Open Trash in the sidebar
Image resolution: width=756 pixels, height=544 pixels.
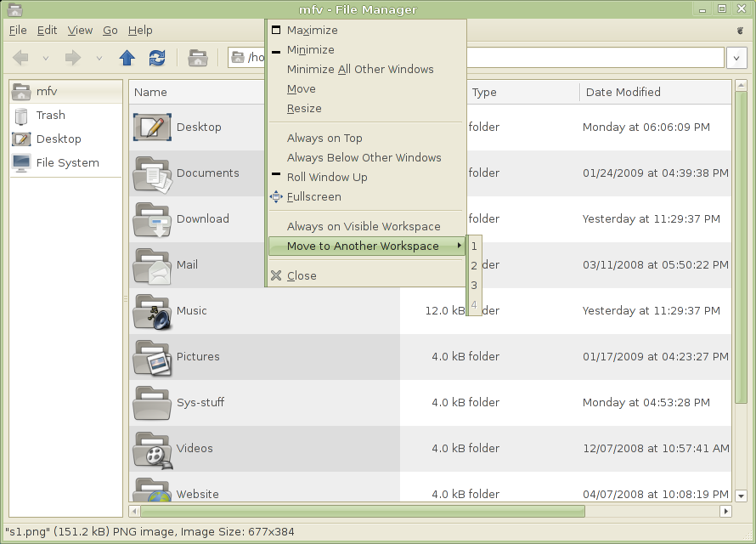click(x=50, y=116)
